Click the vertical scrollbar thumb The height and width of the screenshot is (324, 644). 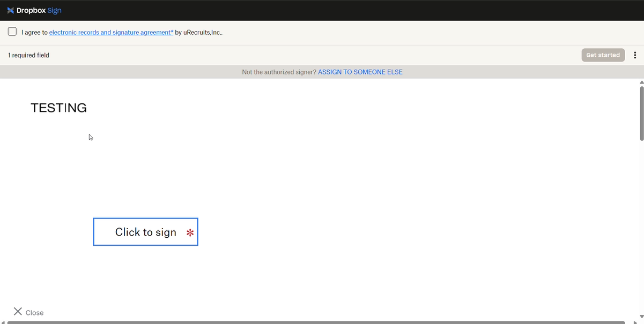click(x=641, y=112)
